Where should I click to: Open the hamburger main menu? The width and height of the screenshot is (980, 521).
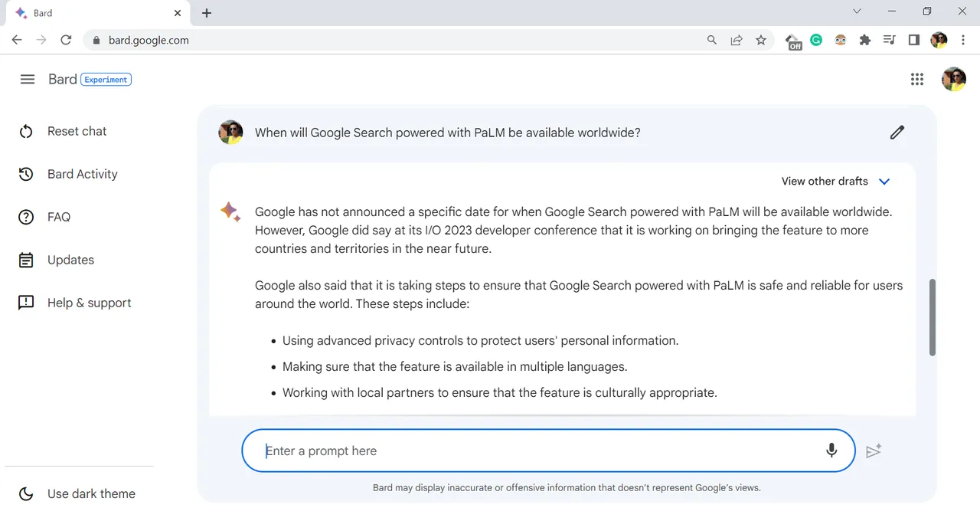tap(28, 79)
